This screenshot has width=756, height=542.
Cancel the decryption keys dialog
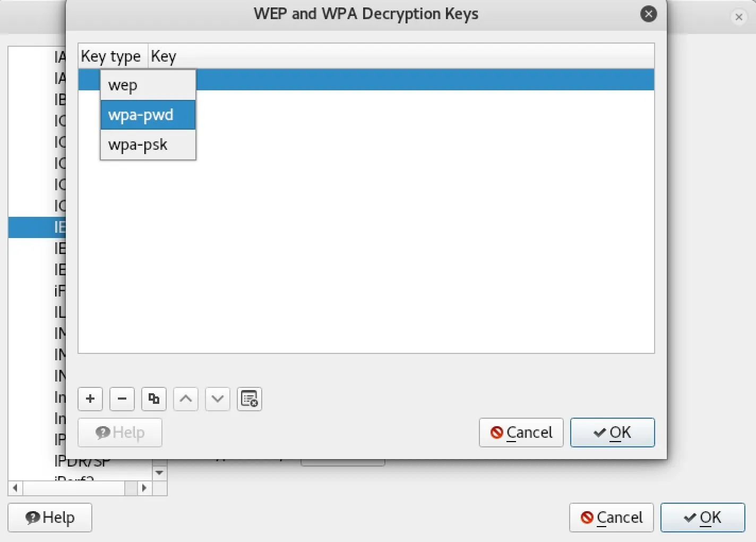[x=521, y=433]
